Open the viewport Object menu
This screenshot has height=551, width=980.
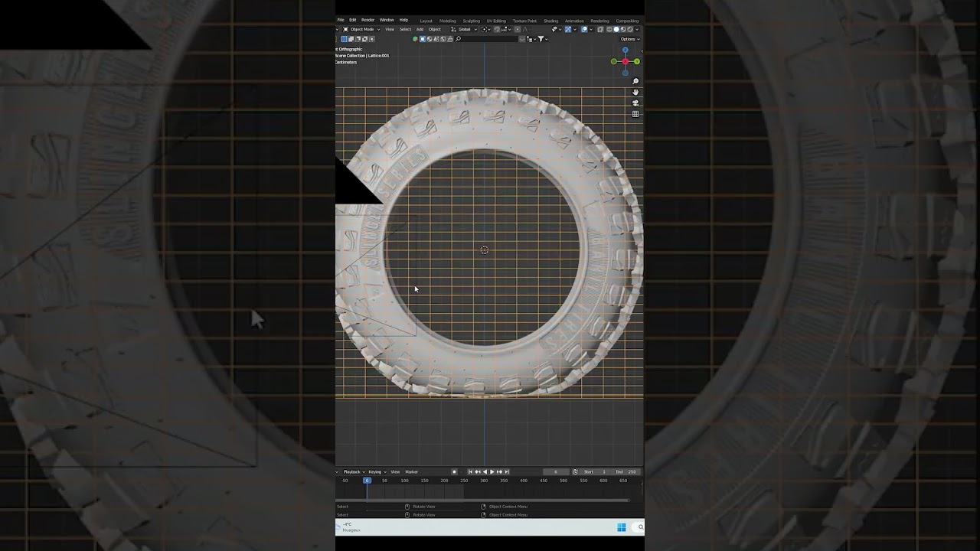435,29
